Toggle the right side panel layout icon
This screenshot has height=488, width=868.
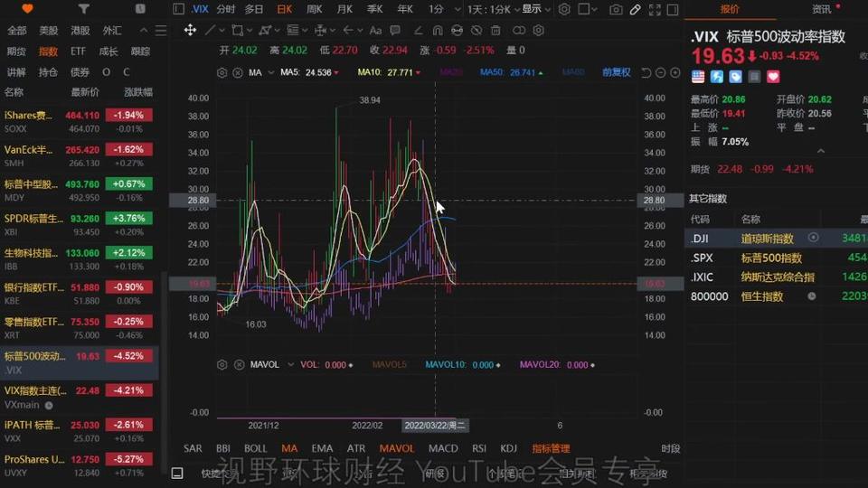(x=673, y=9)
